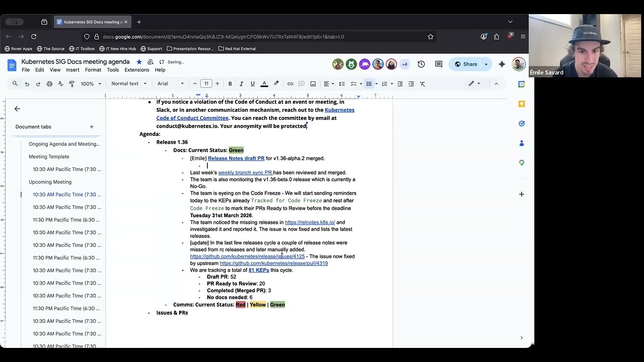
Task: Open the Insert menu
Action: 72,70
